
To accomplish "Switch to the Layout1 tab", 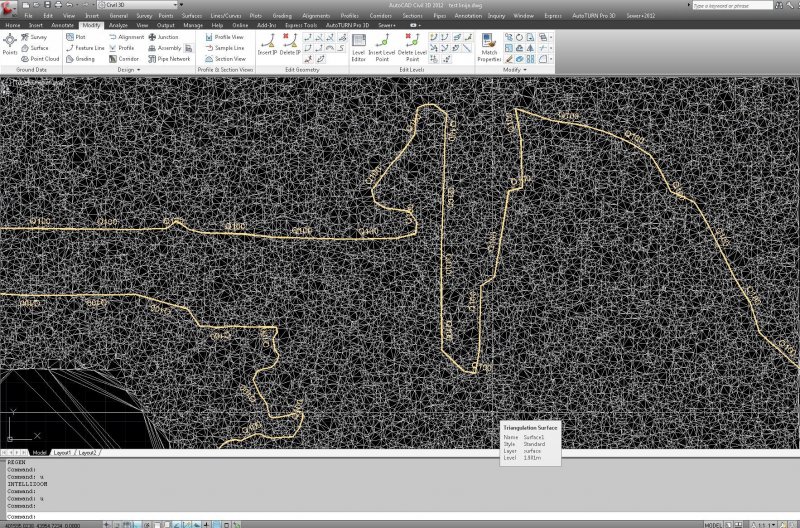I will 63,453.
